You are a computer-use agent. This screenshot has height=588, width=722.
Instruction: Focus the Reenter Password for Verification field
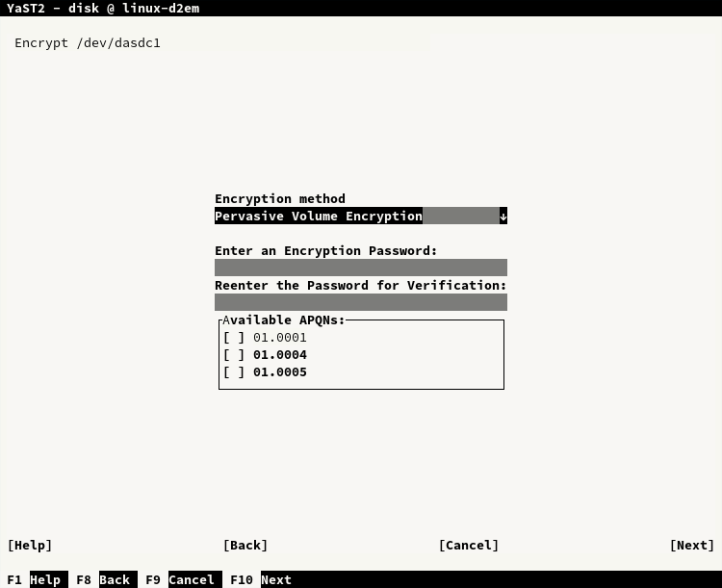pos(360,302)
